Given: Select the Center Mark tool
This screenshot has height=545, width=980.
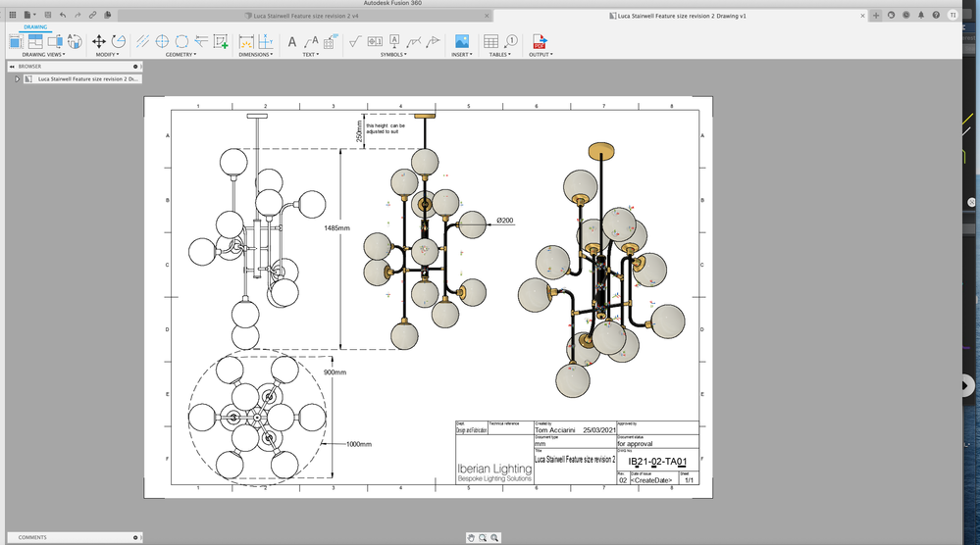Looking at the screenshot, I should 162,41.
